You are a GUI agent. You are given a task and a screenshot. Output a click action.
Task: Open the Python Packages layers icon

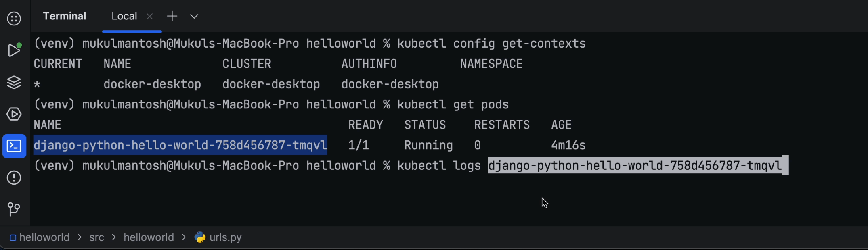click(14, 82)
